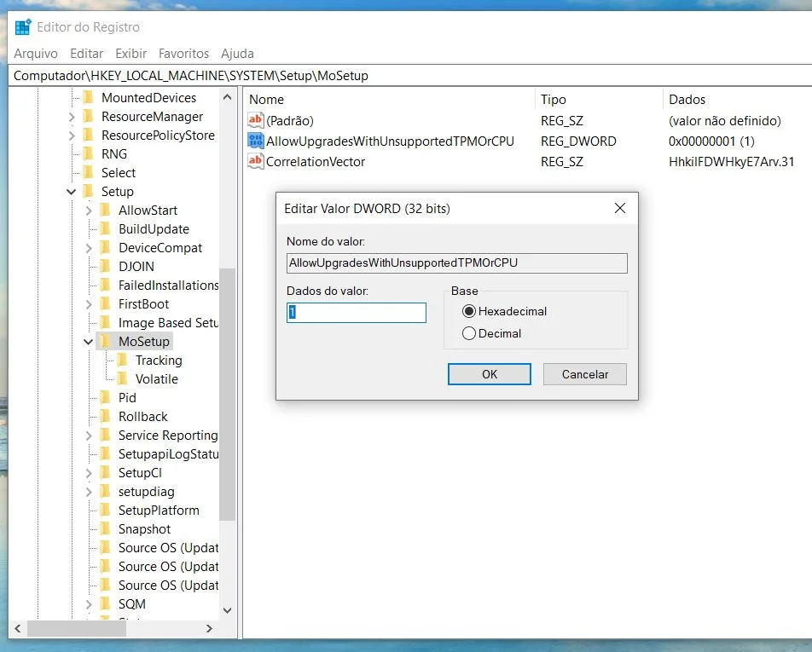812x652 pixels.
Task: Expand the FirstBoot tree node
Action: (x=89, y=304)
